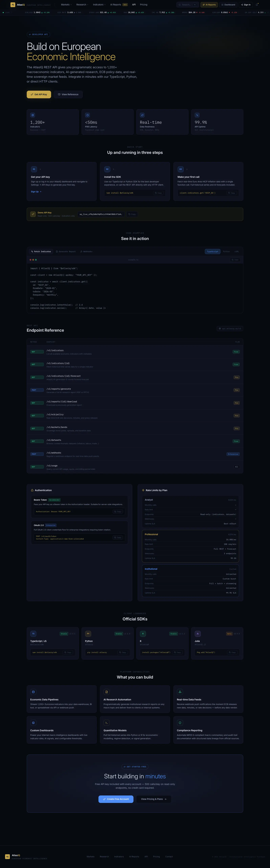Click the Real-time Data Feeds webhook icon

point(180,692)
